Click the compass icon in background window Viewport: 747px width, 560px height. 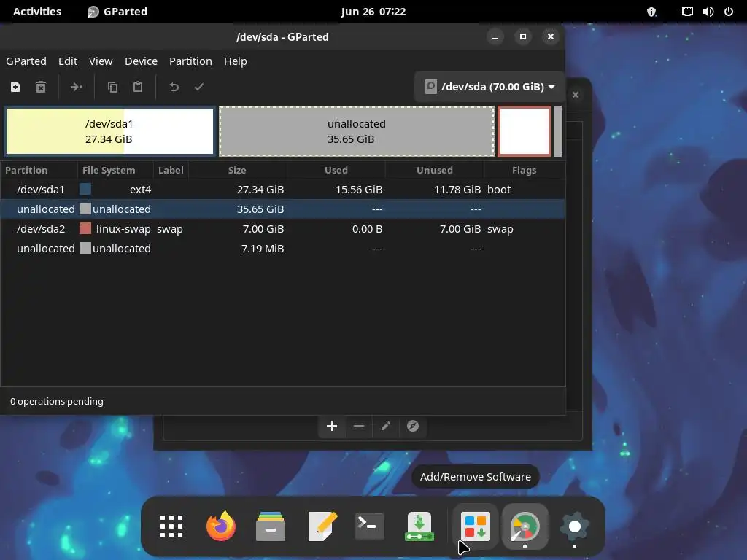[413, 426]
